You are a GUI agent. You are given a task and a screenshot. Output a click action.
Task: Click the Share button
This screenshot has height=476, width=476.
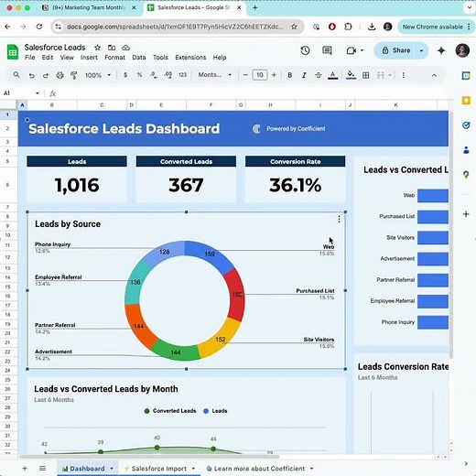point(395,50)
